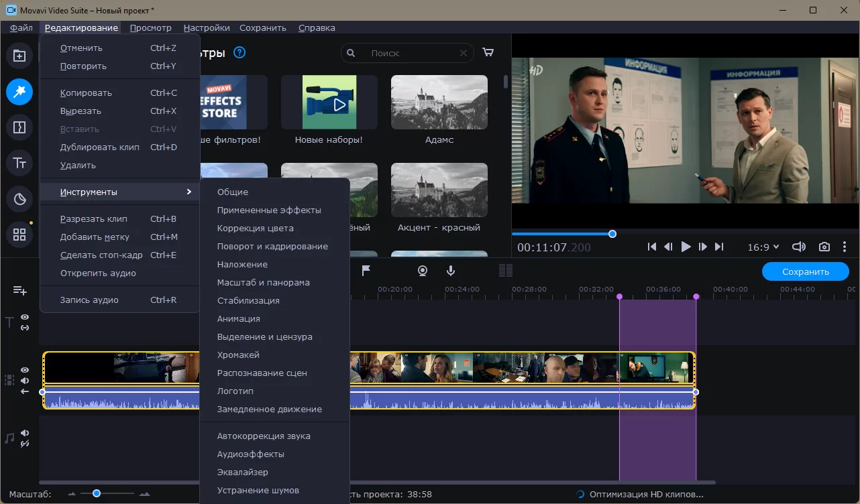Clear the search field with X
The image size is (860, 504).
tap(464, 53)
